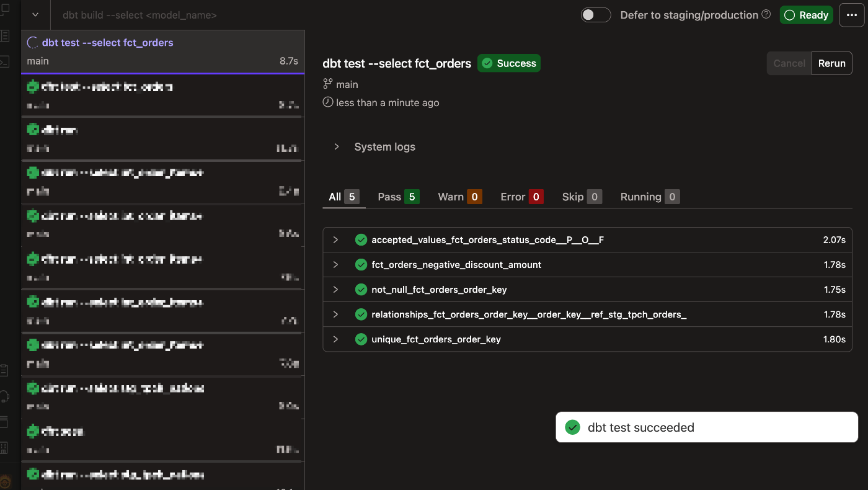This screenshot has width=868, height=490.
Task: Switch to the All results tab
Action: click(x=343, y=197)
